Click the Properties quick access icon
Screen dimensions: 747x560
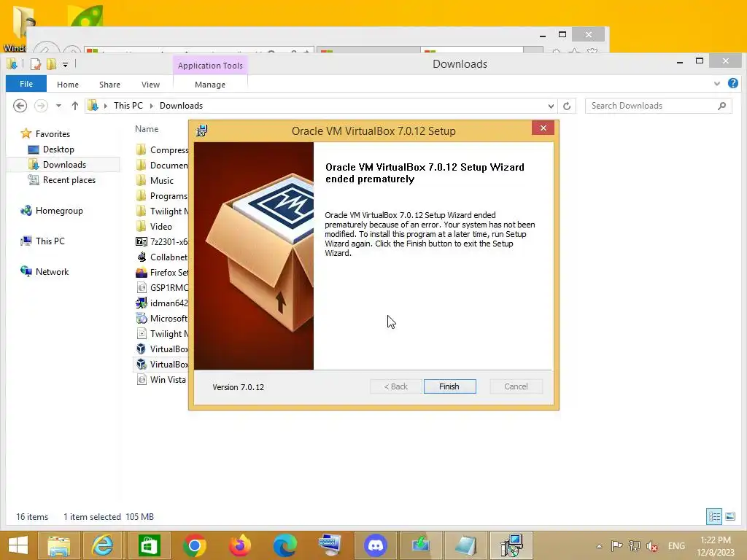(x=36, y=64)
